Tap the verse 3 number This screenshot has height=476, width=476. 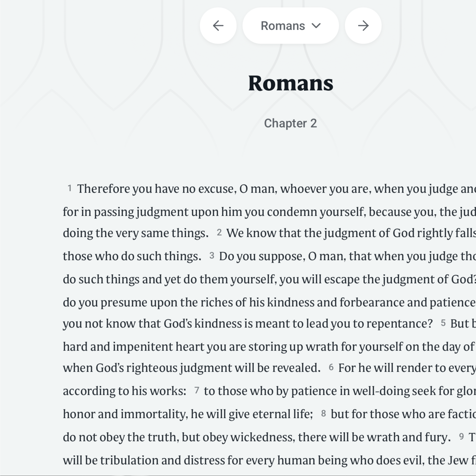click(212, 256)
